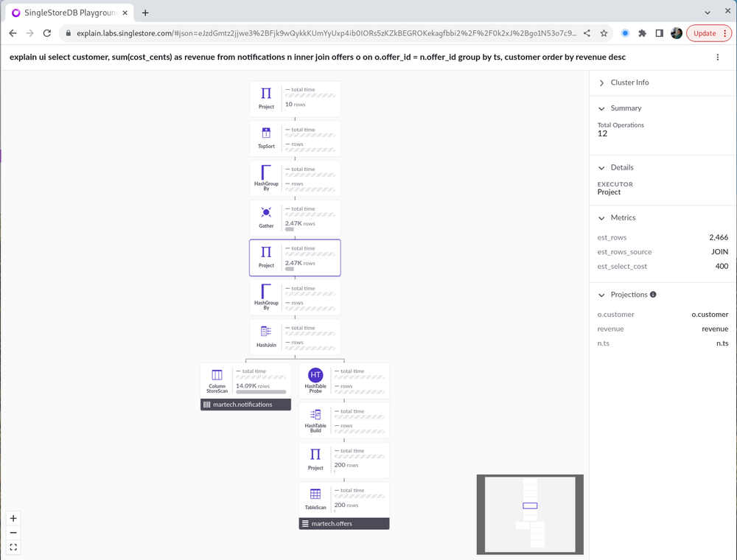Click the Update button

[704, 33]
